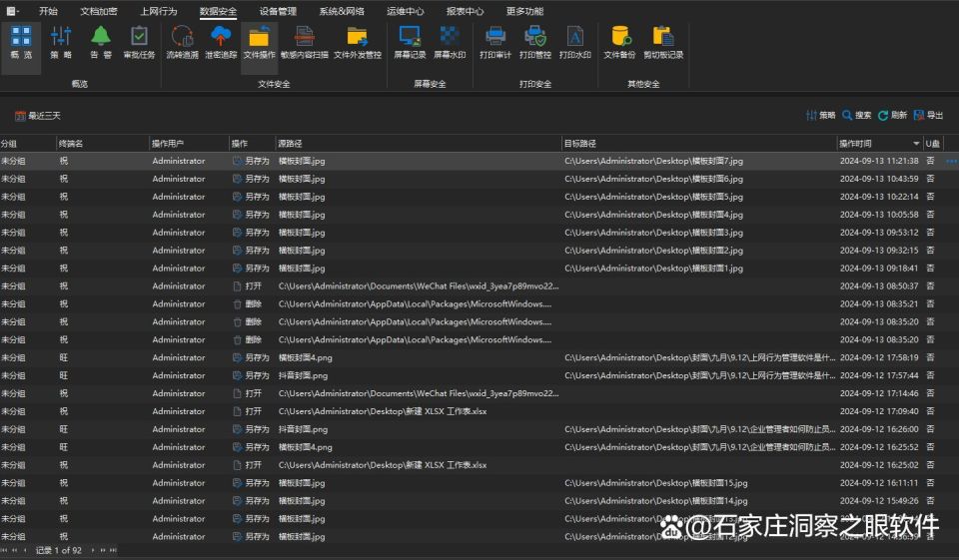Switch to the 报表中心 tab
Screen dimensions: 959x560
pos(465,11)
